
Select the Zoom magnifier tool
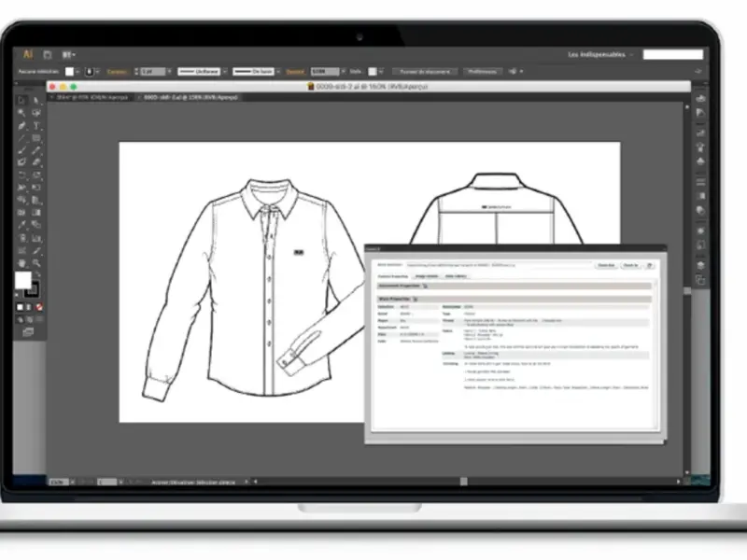(36, 263)
